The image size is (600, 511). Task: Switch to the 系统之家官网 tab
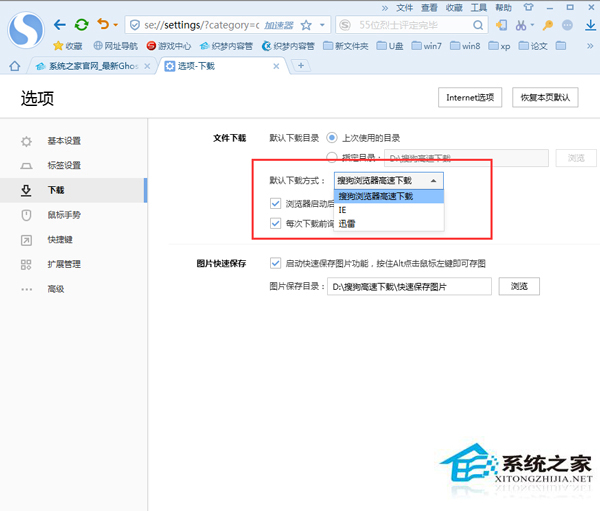[88, 66]
